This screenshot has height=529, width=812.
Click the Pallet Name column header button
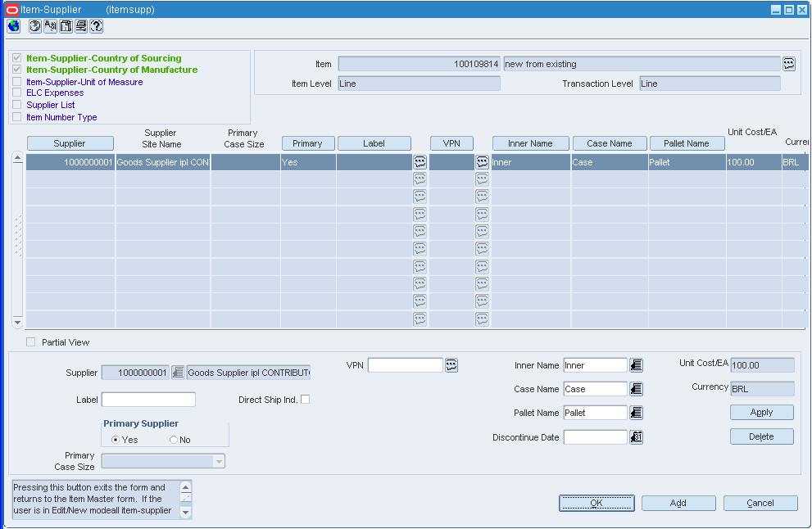687,143
